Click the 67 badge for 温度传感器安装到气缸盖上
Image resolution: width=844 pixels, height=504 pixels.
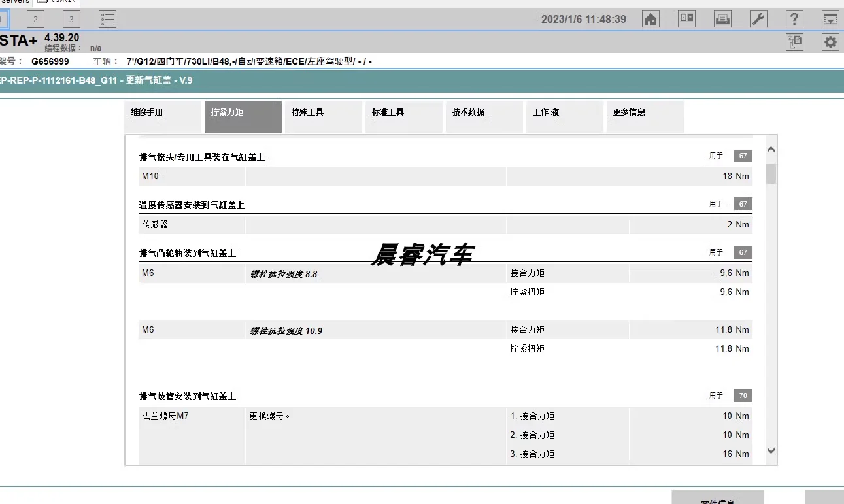(743, 204)
